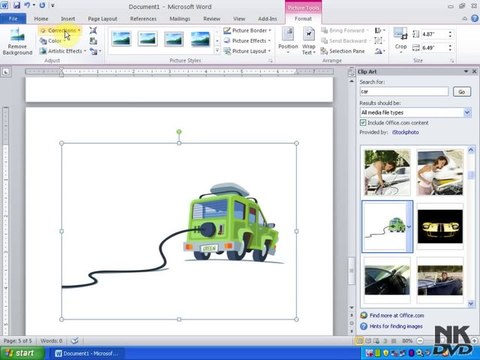Switch to the Page Layout tab
The image size is (480, 360).
pyautogui.click(x=102, y=19)
